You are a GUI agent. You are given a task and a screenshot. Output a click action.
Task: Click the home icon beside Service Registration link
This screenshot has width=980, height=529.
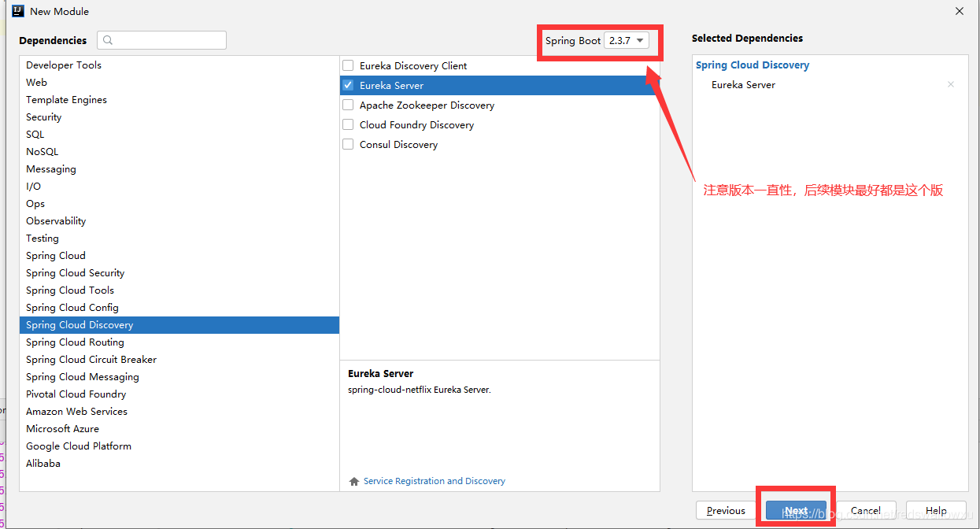point(354,481)
